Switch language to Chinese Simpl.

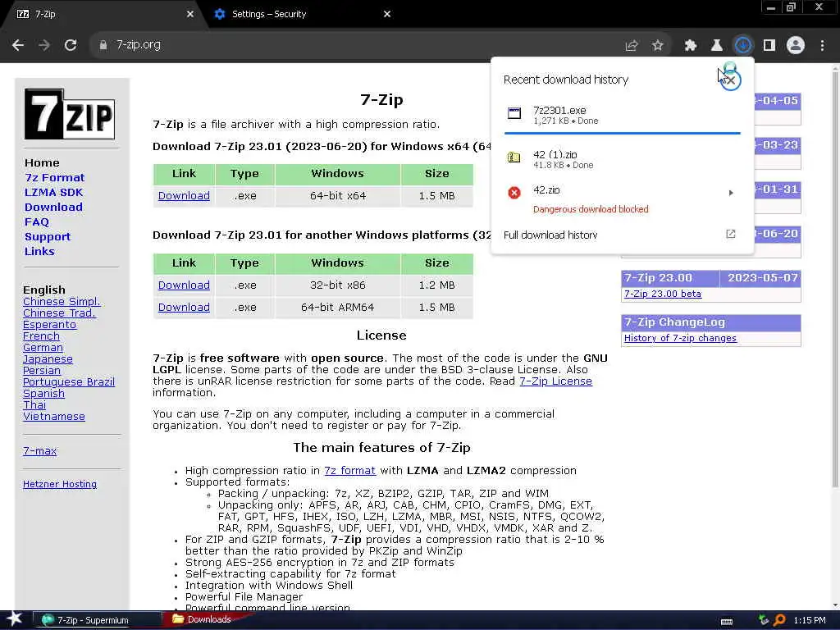point(62,302)
